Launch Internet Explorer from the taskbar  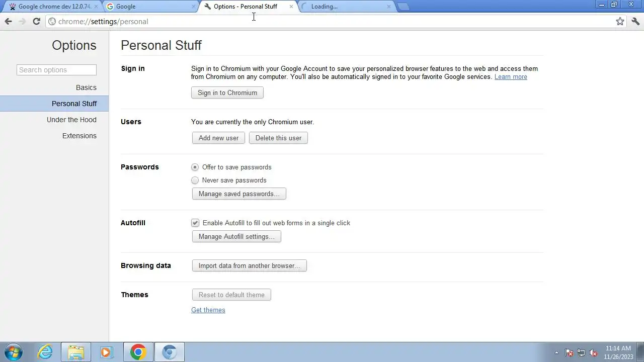pos(45,352)
